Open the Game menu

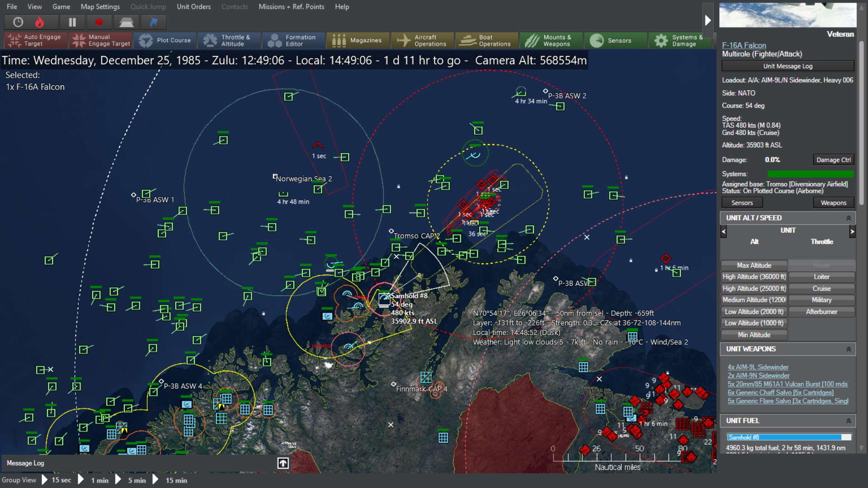point(61,7)
